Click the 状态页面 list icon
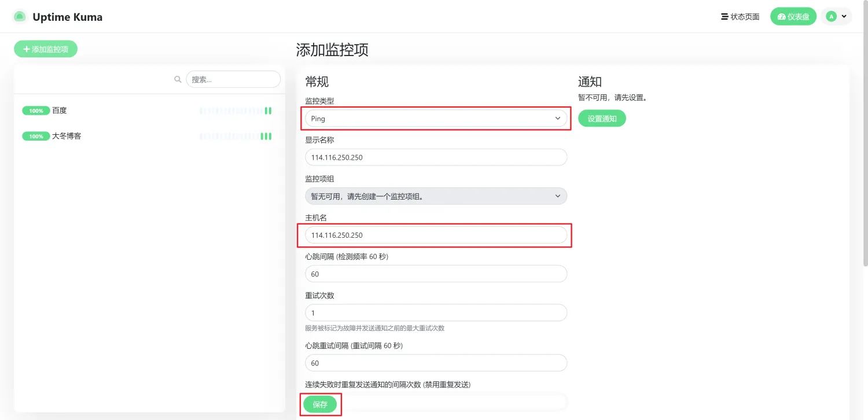Viewport: 868px width, 420px height. [724, 17]
